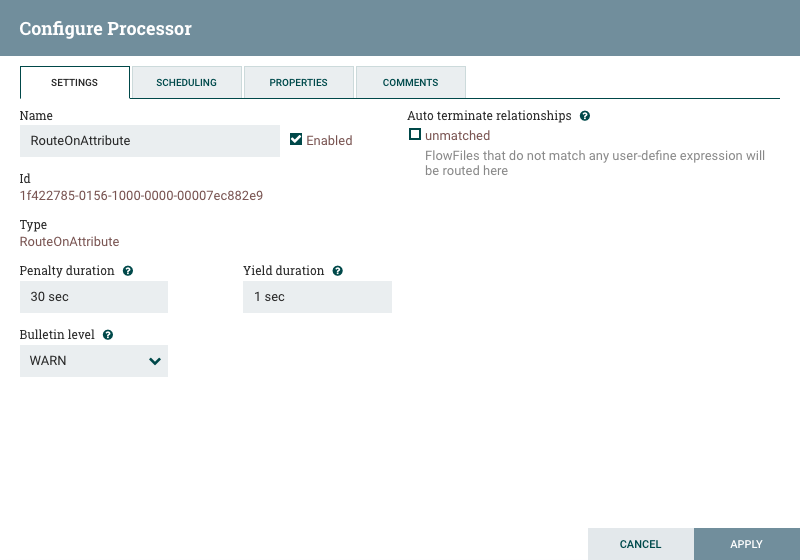This screenshot has width=800, height=560.
Task: Open the Bulletin level WARN dropdown
Action: pyautogui.click(x=94, y=361)
